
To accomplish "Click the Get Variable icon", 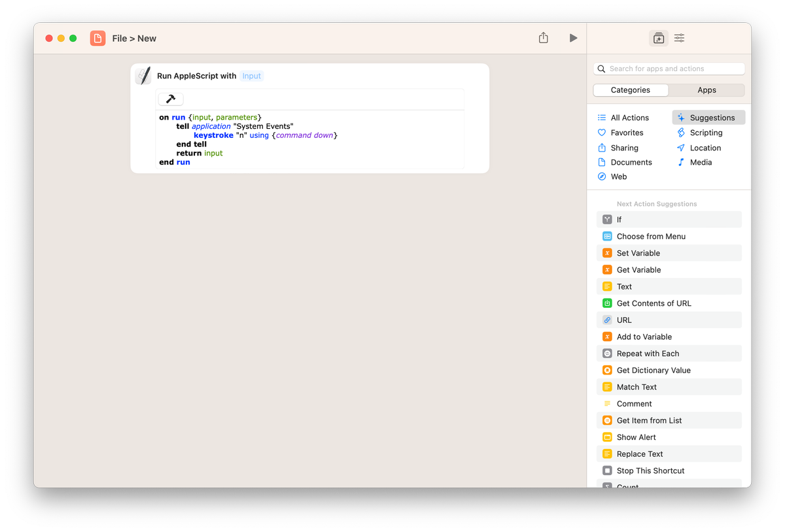I will pos(607,270).
